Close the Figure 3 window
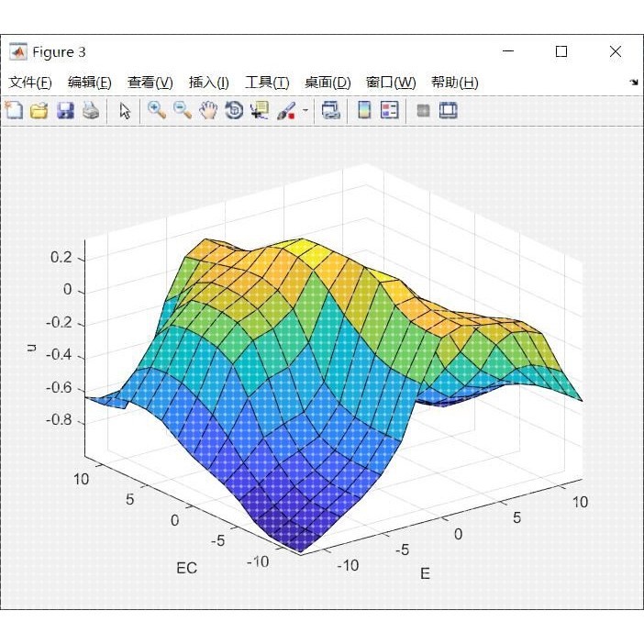Screen dimensions: 644x644 pos(616,51)
